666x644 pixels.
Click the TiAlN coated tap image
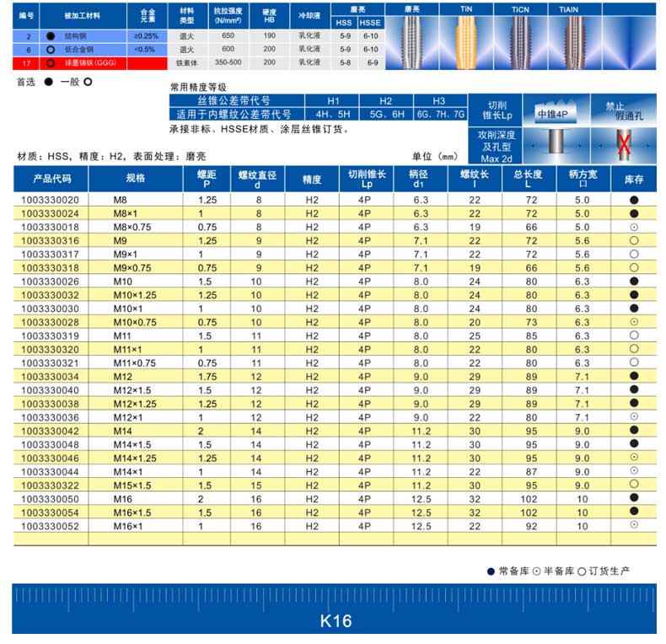tap(577, 40)
